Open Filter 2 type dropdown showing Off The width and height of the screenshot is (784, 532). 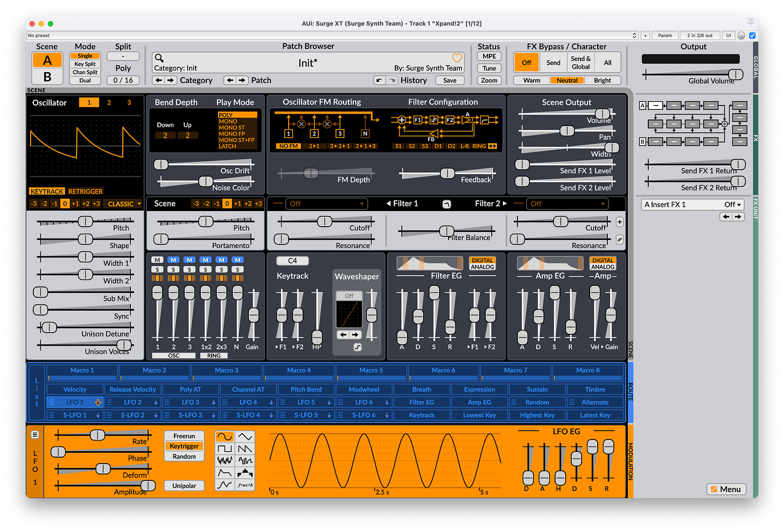click(567, 204)
